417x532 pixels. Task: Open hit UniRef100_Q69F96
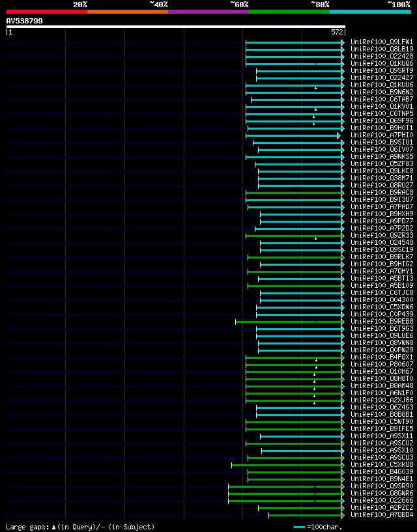pos(382,120)
